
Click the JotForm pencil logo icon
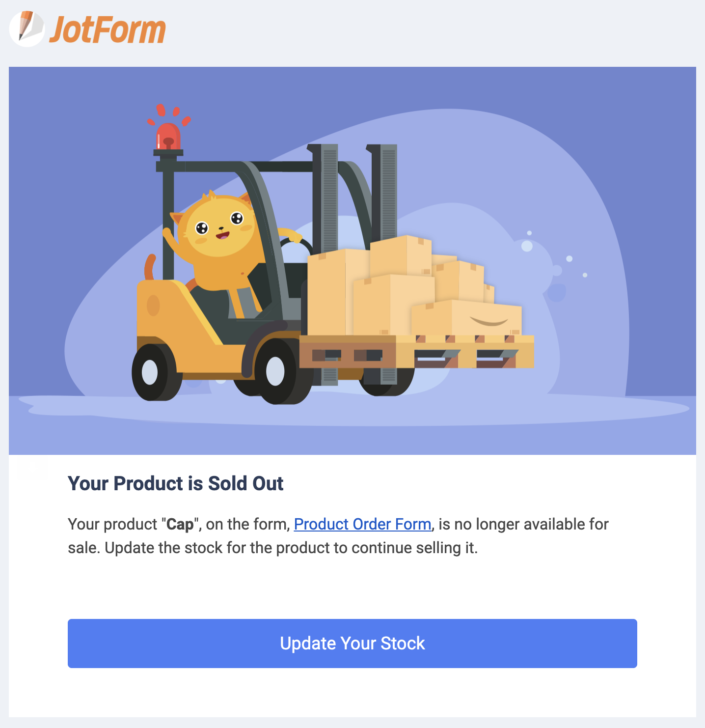tap(28, 29)
